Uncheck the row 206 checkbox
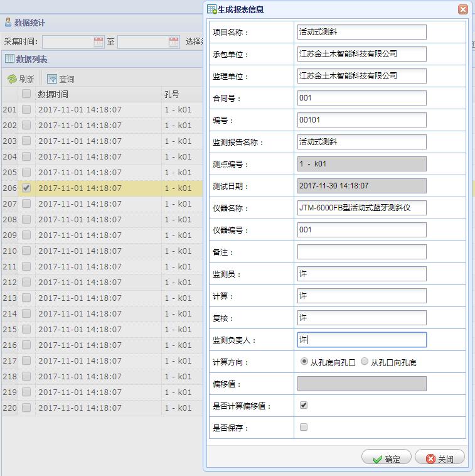The image size is (475, 476). (26, 188)
